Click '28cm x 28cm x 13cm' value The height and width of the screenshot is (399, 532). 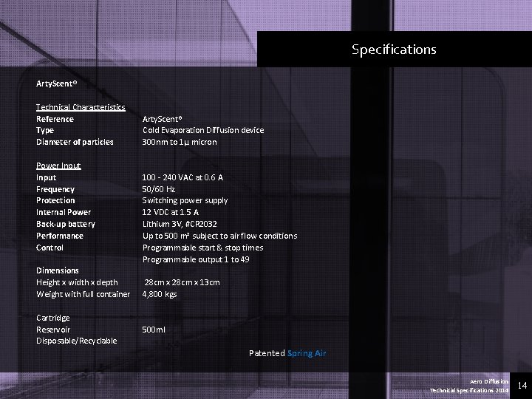pyautogui.click(x=182, y=282)
